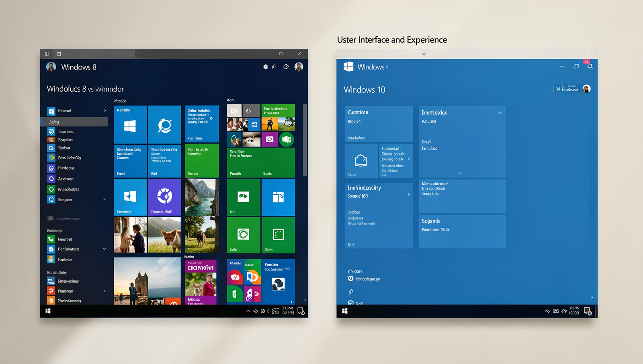Collapse the Emuntexies panel with up chevron
This screenshot has width=643, height=364.
[500, 112]
